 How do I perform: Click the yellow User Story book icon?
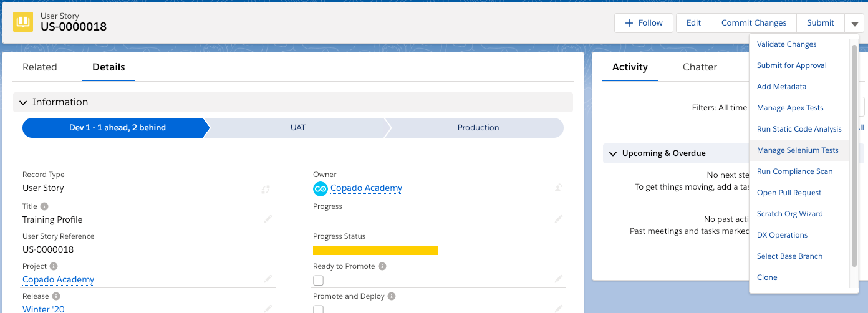pyautogui.click(x=23, y=22)
